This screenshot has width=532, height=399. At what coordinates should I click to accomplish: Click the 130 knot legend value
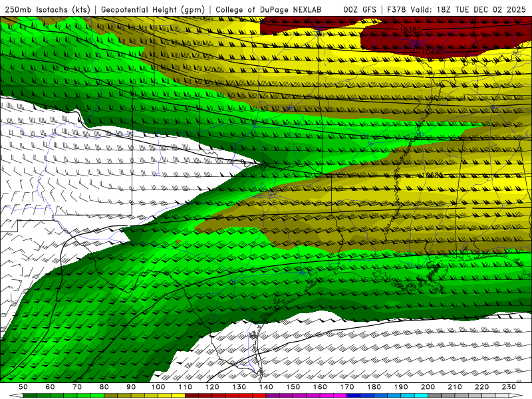coord(239,387)
